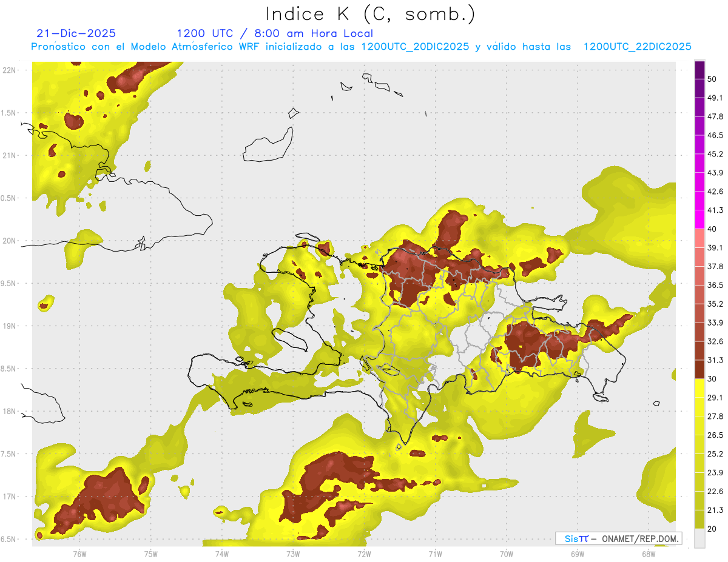
Task: Click the longitude label "73W"
Action: (x=293, y=554)
